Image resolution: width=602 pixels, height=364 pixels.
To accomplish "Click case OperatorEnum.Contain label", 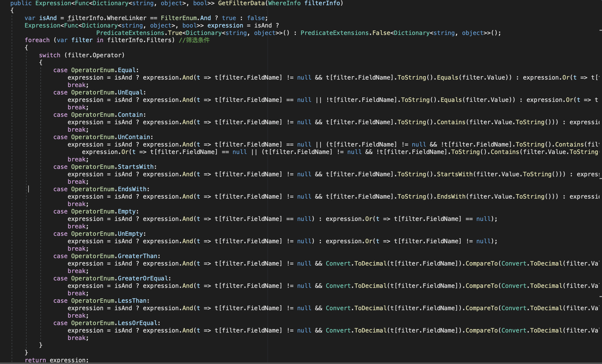I will [x=99, y=115].
